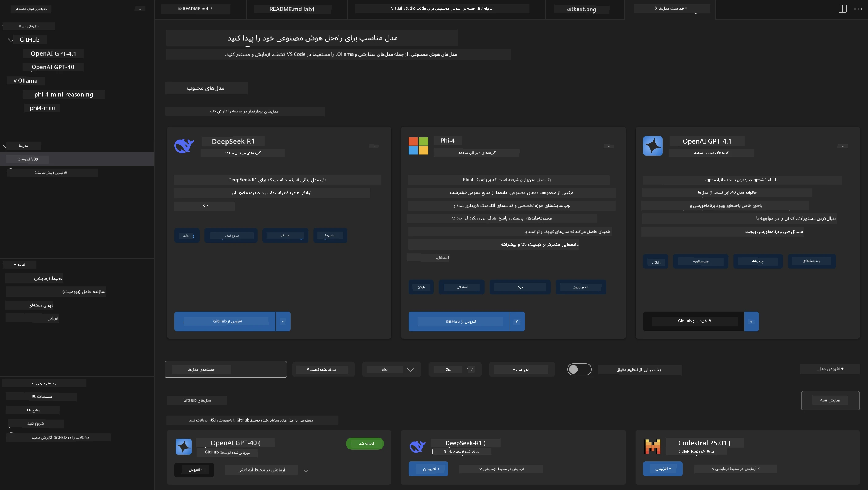Click the افزودن button under Codestral 25.01
The image size is (868, 490).
coord(663,469)
